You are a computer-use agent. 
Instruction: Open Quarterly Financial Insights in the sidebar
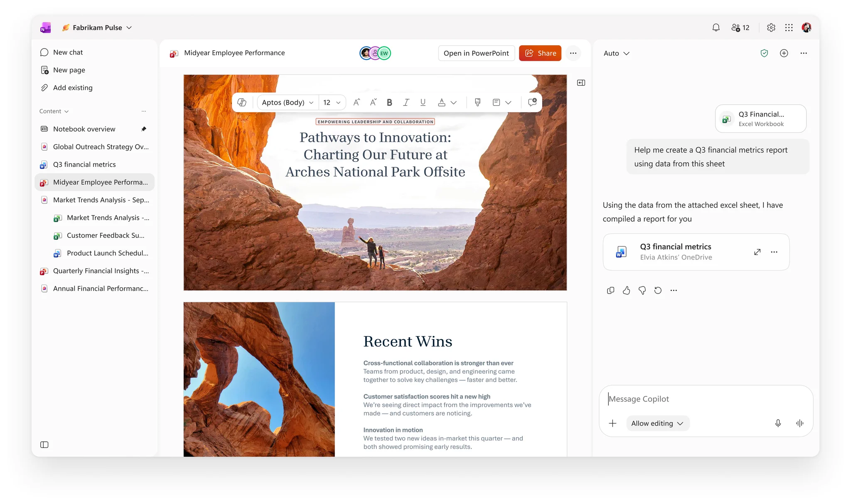[95, 271]
